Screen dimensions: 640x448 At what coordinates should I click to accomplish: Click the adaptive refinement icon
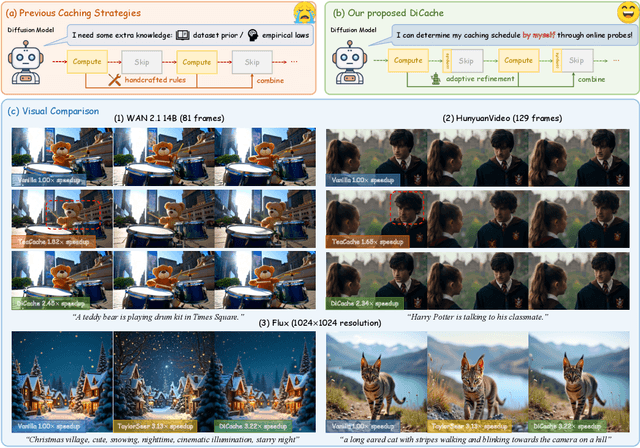pos(436,77)
